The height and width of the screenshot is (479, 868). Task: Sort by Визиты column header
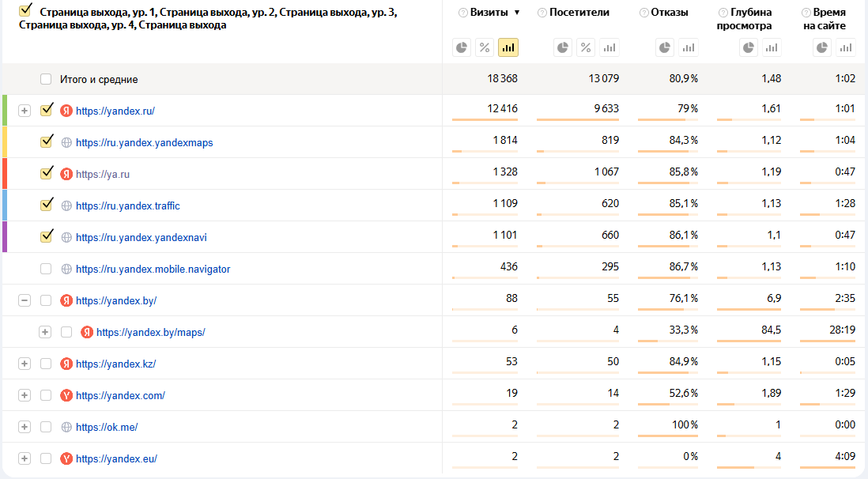click(x=489, y=12)
